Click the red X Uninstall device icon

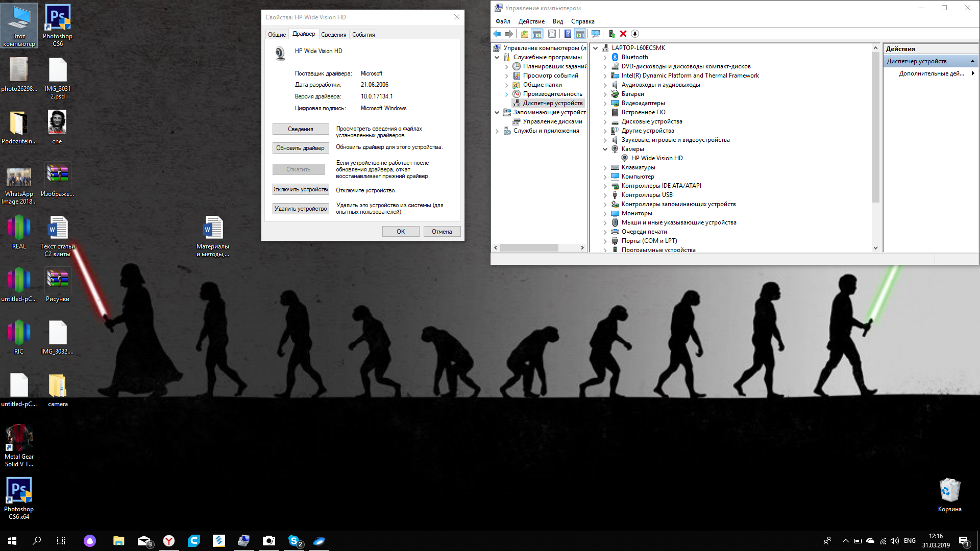(623, 34)
